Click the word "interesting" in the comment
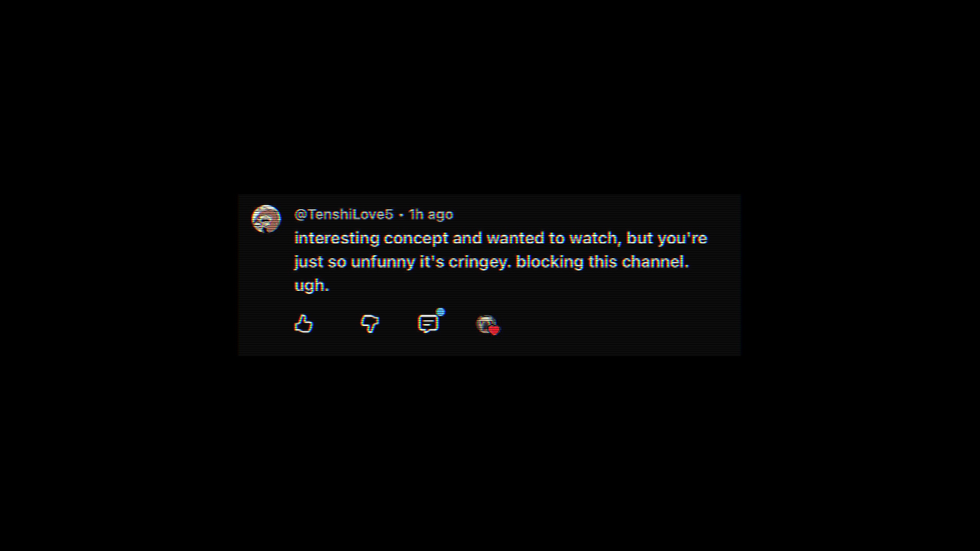 (x=337, y=238)
